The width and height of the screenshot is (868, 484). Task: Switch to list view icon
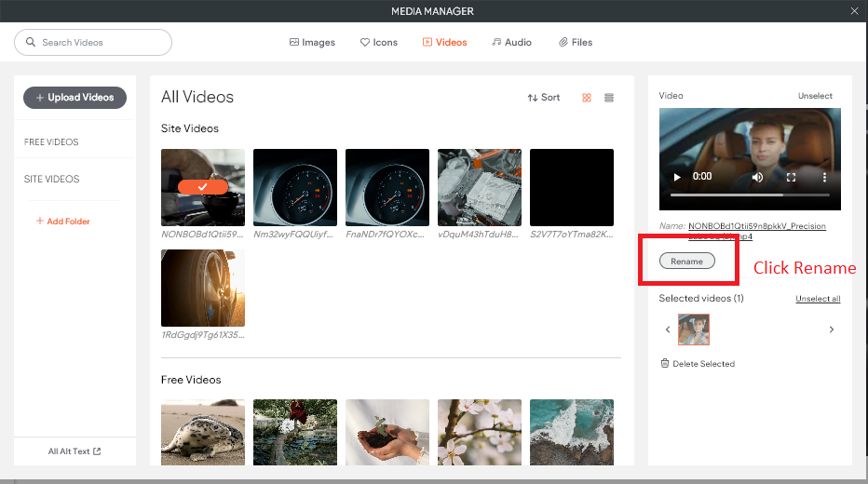[609, 98]
